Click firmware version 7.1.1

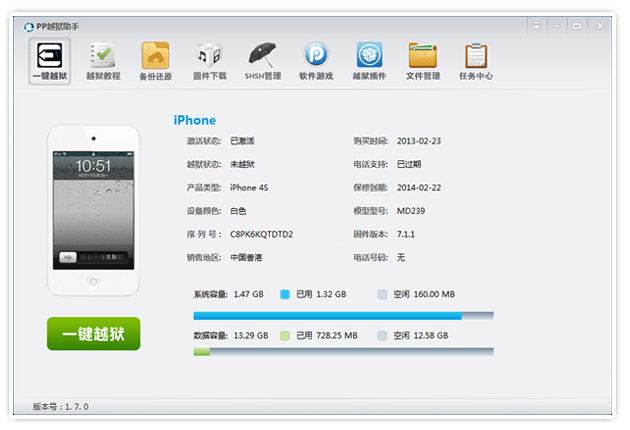point(405,234)
